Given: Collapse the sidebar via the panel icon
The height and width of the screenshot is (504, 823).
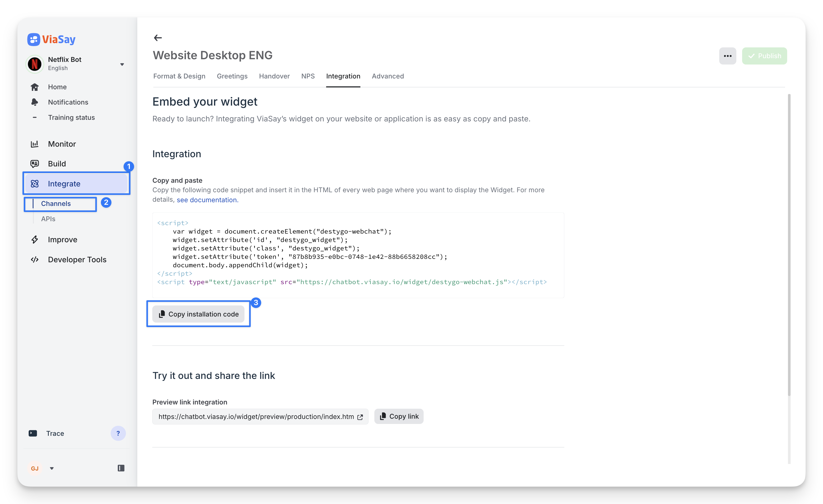Looking at the screenshot, I should pyautogui.click(x=121, y=468).
